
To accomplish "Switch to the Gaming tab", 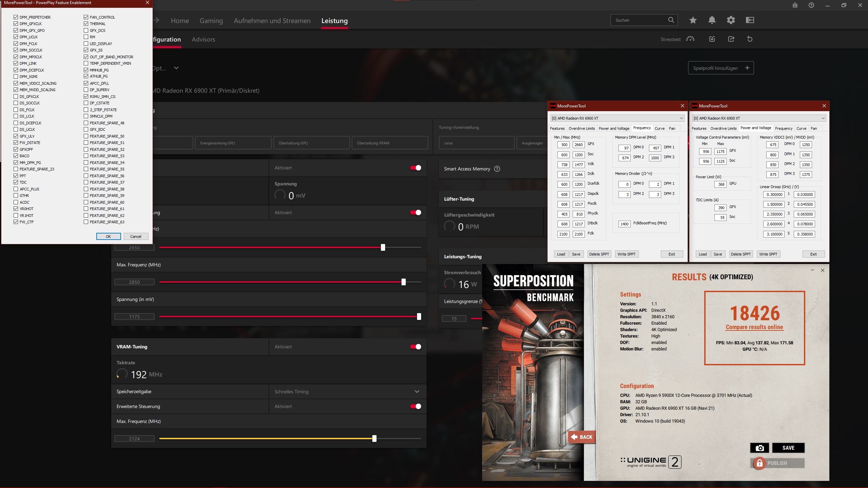I will pyautogui.click(x=211, y=21).
